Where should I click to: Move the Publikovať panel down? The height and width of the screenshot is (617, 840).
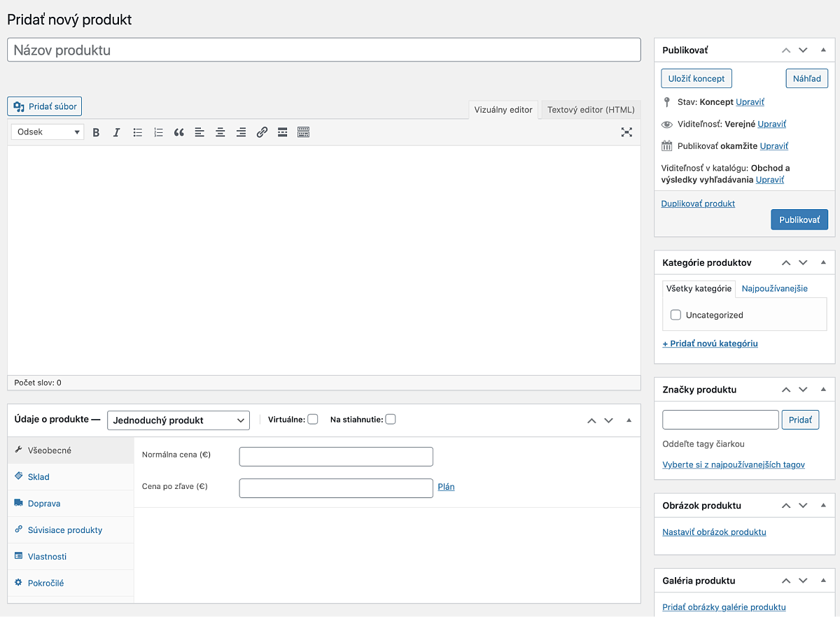tap(803, 50)
